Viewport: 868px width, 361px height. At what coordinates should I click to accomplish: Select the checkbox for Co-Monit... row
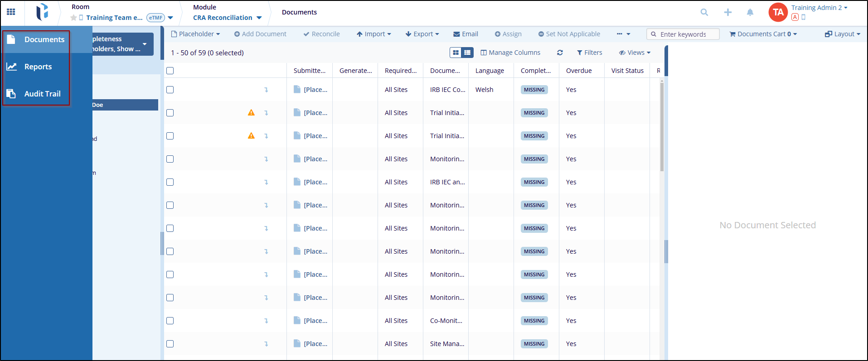pos(170,321)
